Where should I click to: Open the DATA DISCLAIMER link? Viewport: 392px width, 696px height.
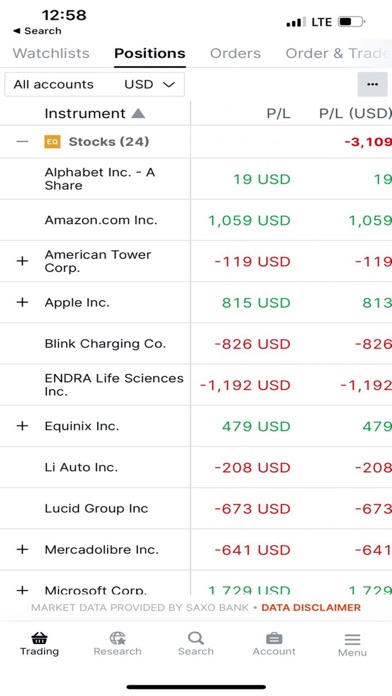311,608
